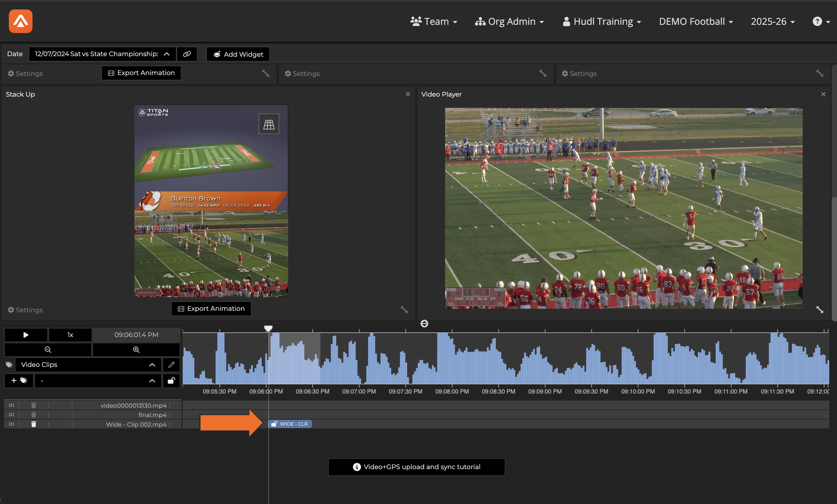Click drag handle for final.mp4 row
The height and width of the screenshot is (504, 837).
coord(12,415)
